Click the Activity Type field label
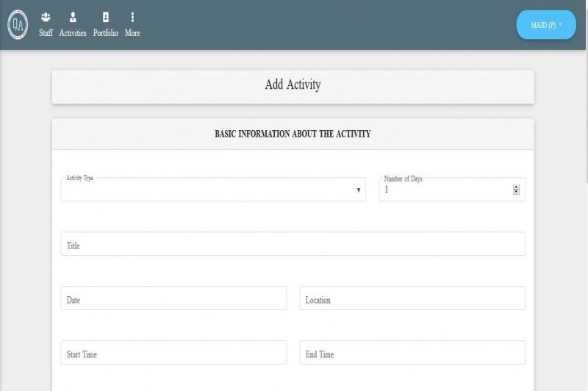Image resolution: width=588 pixels, height=391 pixels. (x=79, y=179)
